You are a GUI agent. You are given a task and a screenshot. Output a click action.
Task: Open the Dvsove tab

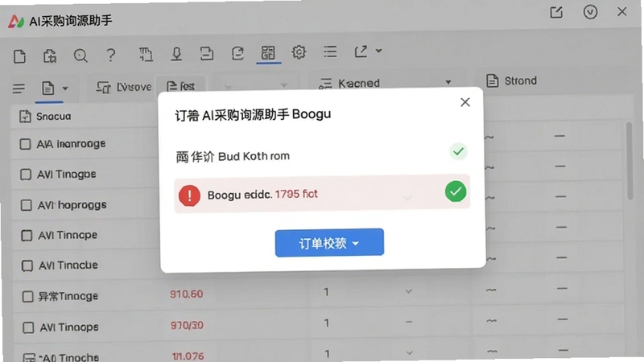point(124,87)
